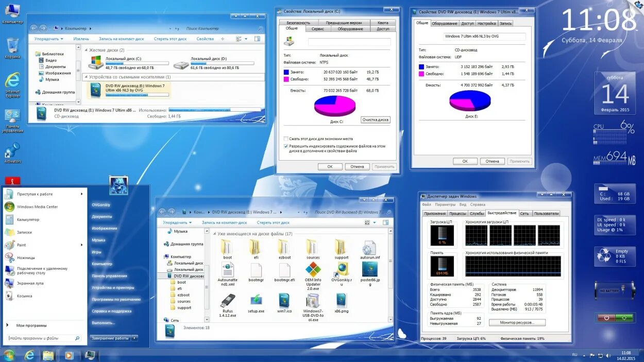Screen dimensions: 644x362
Task: Switch to Процессы tab in Task Manager
Action: click(458, 213)
